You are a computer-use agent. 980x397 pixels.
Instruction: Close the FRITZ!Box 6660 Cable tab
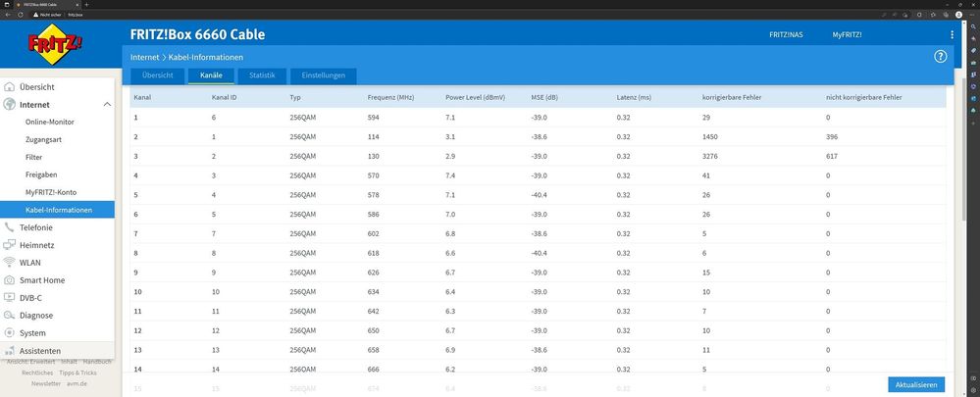tap(77, 4)
